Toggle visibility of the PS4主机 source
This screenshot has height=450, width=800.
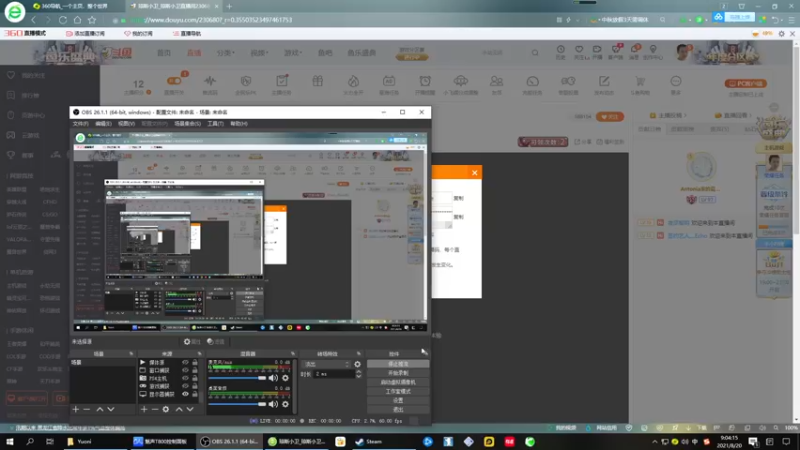[x=185, y=378]
